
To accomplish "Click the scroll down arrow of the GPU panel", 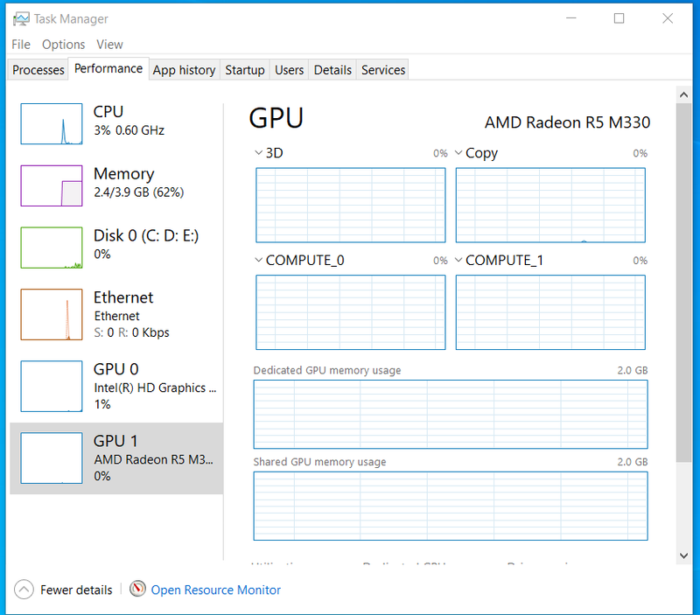I will [683, 555].
